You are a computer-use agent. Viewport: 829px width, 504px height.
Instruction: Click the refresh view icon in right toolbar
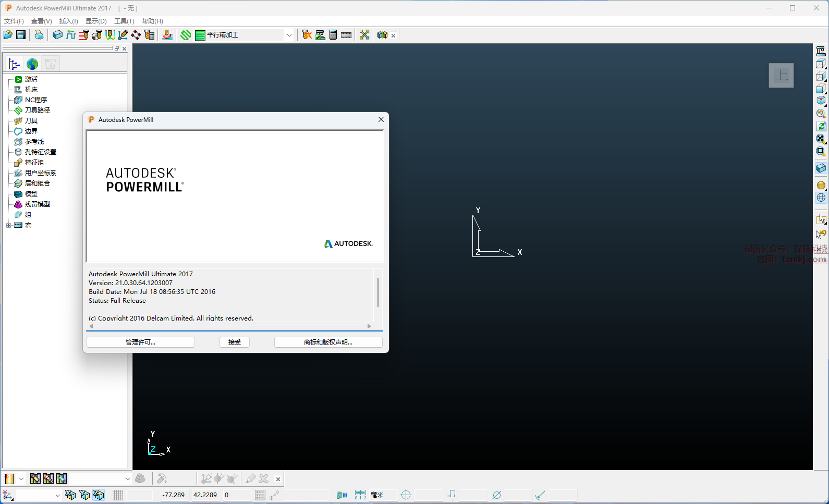click(x=821, y=126)
